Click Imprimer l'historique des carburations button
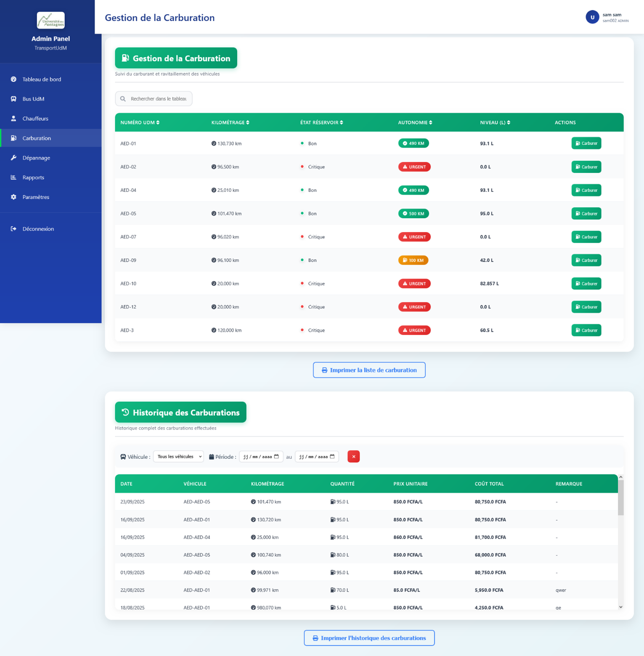 [x=369, y=638]
